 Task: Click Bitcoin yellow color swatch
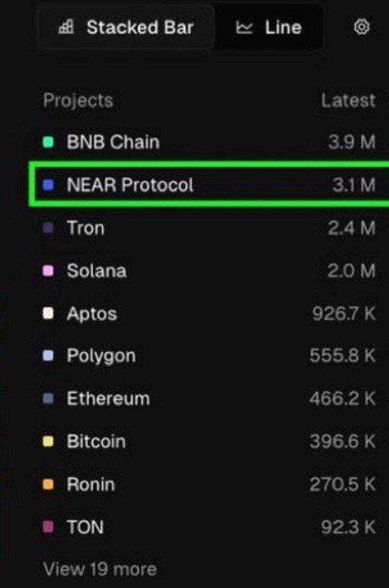tap(49, 442)
